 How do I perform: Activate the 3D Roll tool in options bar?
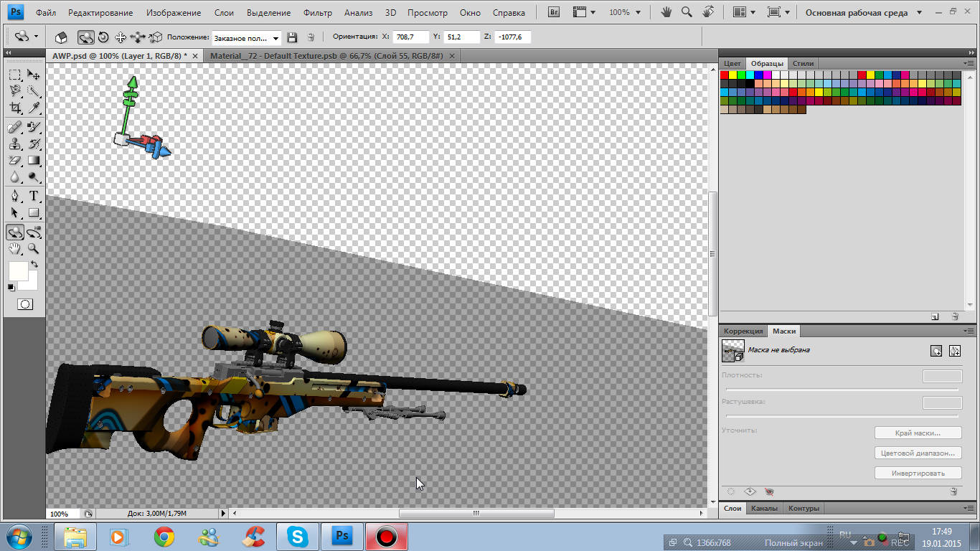click(103, 37)
